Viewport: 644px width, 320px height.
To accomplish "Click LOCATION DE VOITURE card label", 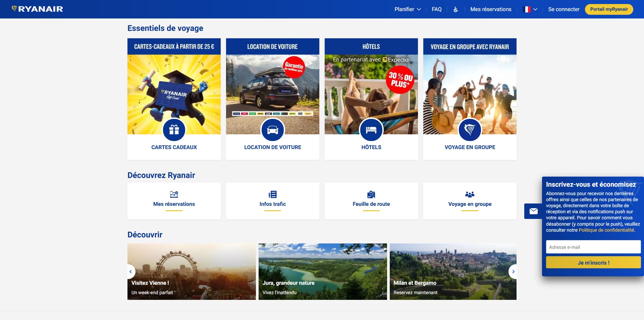I will pos(273,147).
